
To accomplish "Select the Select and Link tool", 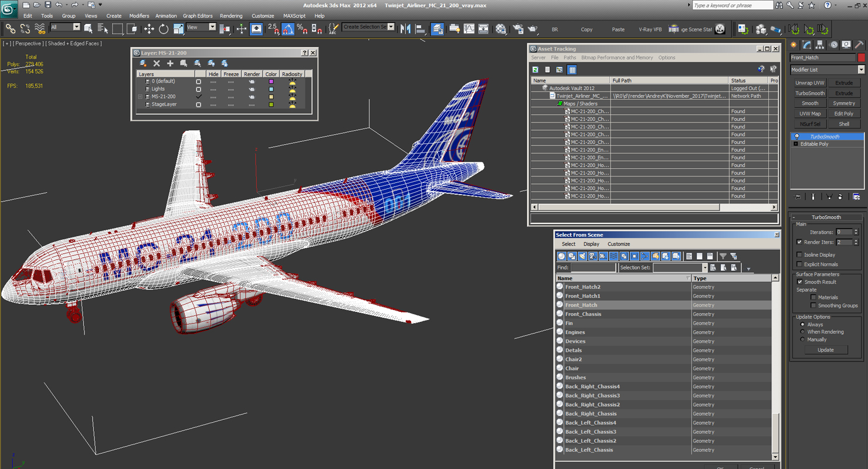I will 11,28.
